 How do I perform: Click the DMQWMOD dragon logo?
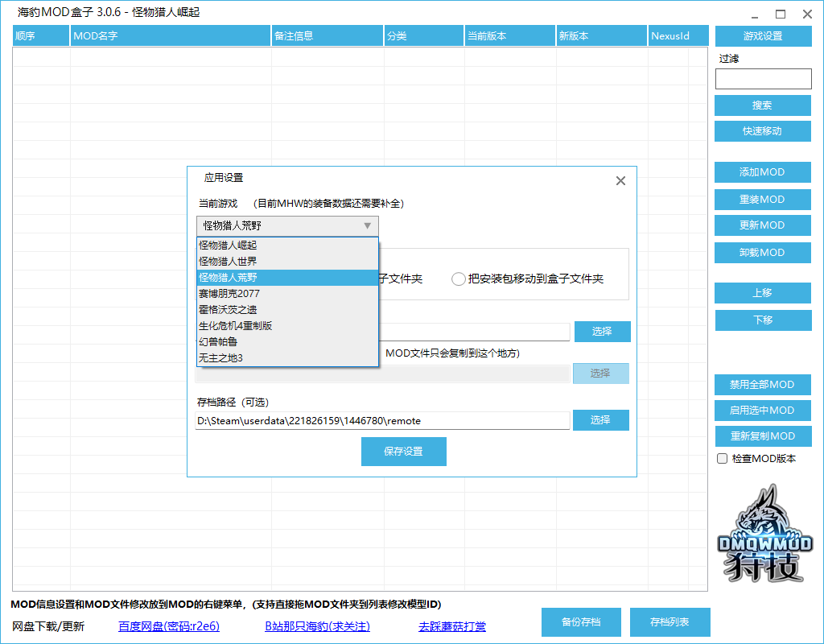click(764, 532)
